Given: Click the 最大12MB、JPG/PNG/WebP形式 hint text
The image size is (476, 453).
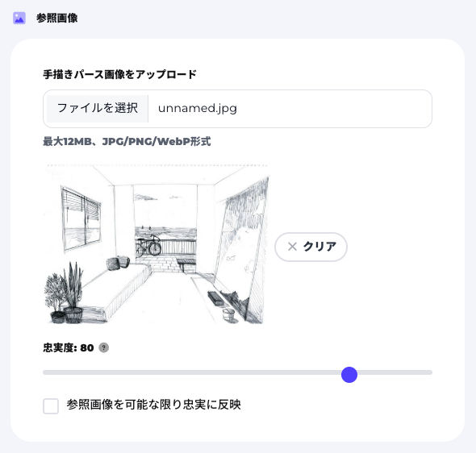Looking at the screenshot, I should tap(127, 141).
